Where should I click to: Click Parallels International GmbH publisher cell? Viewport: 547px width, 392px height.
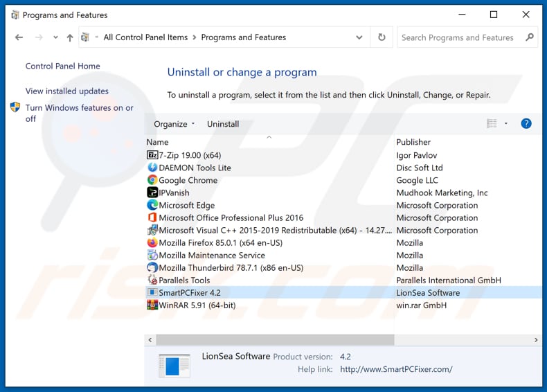(449, 280)
